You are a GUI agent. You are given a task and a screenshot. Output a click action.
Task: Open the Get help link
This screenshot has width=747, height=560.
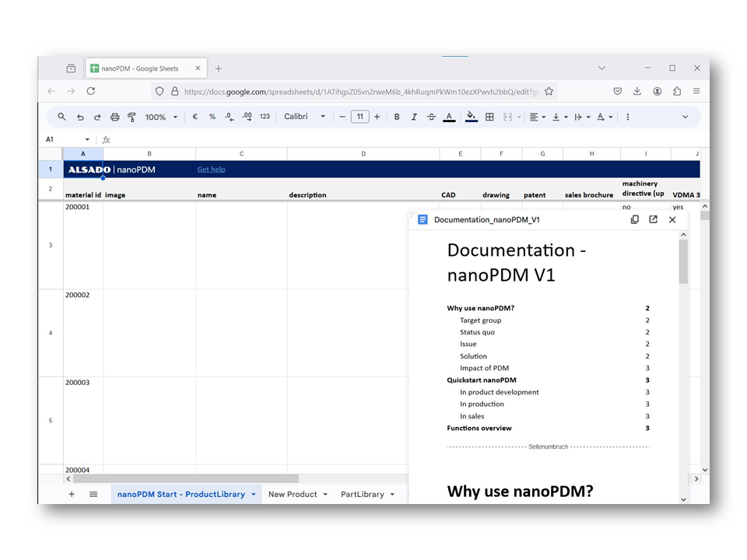(x=211, y=169)
